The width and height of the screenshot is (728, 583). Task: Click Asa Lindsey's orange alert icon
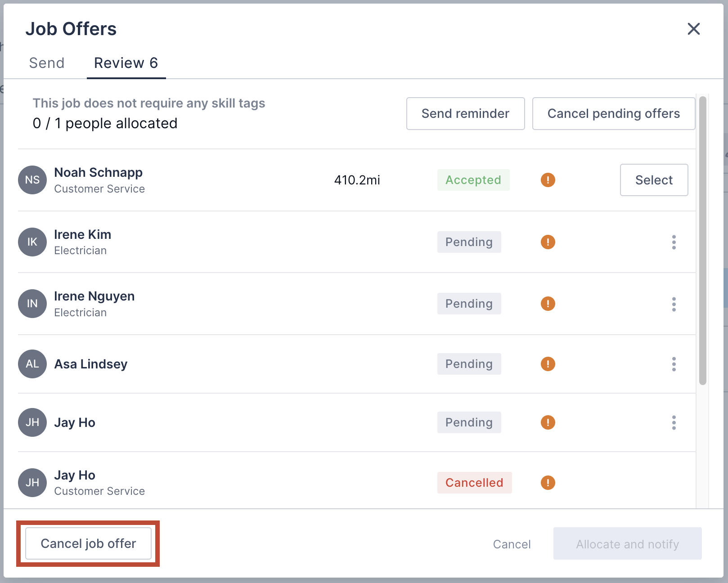click(x=548, y=364)
